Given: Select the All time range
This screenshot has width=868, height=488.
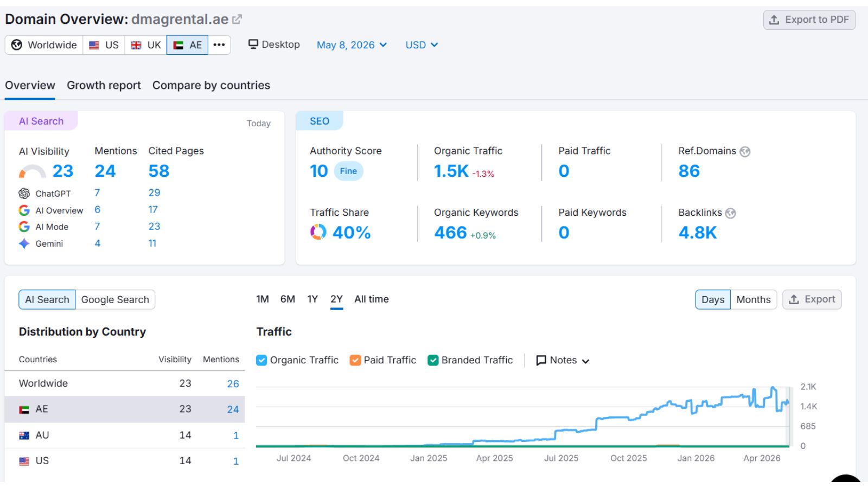Looking at the screenshot, I should click(372, 299).
